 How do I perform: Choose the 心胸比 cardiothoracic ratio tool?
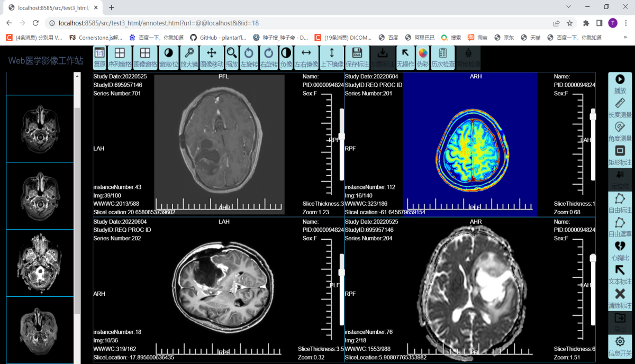click(620, 251)
